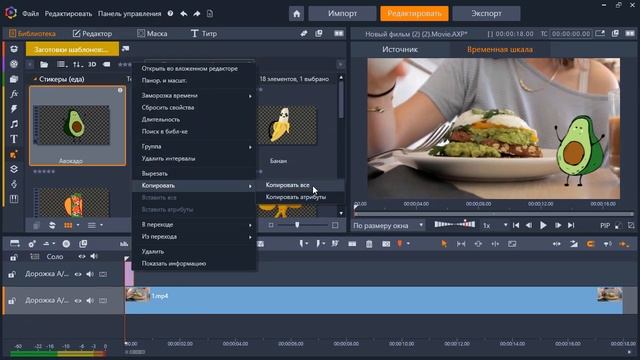
Task: Expand the Группа submenu arrow
Action: point(250,147)
